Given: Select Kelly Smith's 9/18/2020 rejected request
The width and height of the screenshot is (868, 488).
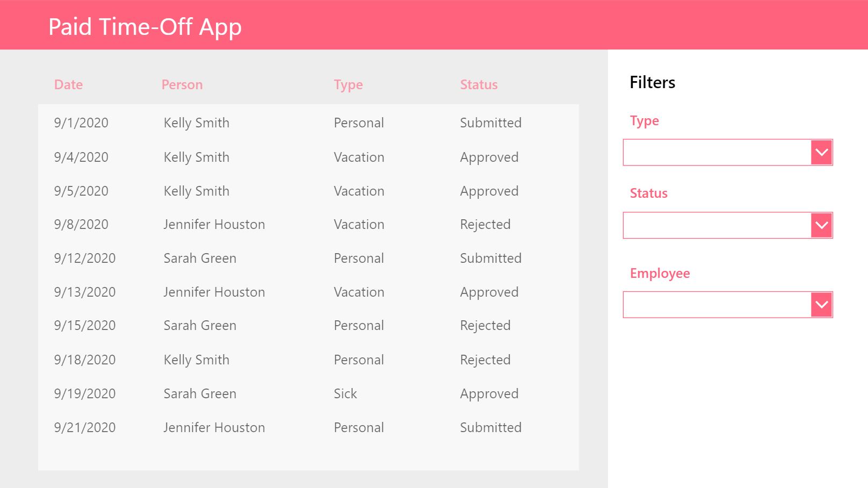Looking at the screenshot, I should (x=309, y=360).
